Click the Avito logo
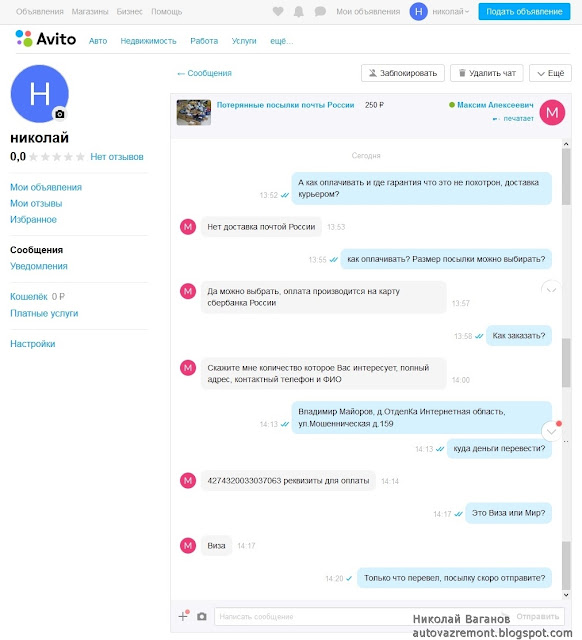The height and width of the screenshot is (640, 582). click(x=46, y=39)
